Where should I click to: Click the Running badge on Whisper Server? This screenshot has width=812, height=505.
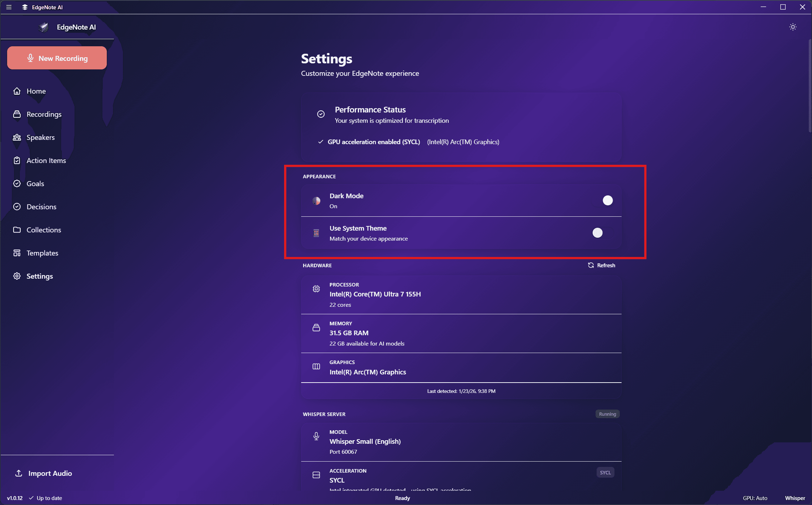click(x=607, y=414)
